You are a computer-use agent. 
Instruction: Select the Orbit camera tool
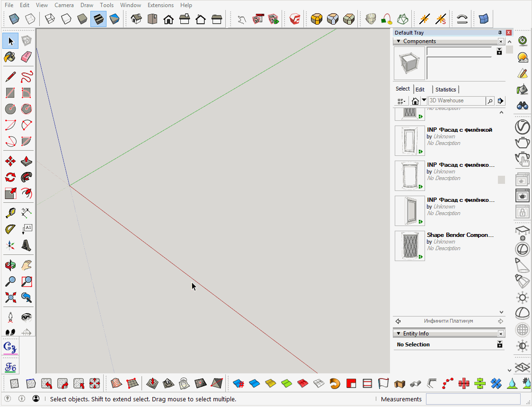10,265
